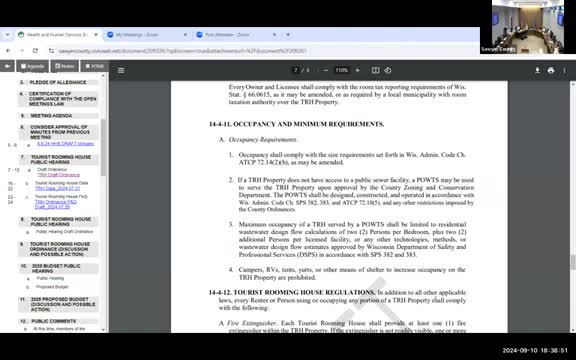Image resolution: width=576 pixels, height=360 pixels.
Task: Open the TRH Data 2024 link
Action: [57, 188]
